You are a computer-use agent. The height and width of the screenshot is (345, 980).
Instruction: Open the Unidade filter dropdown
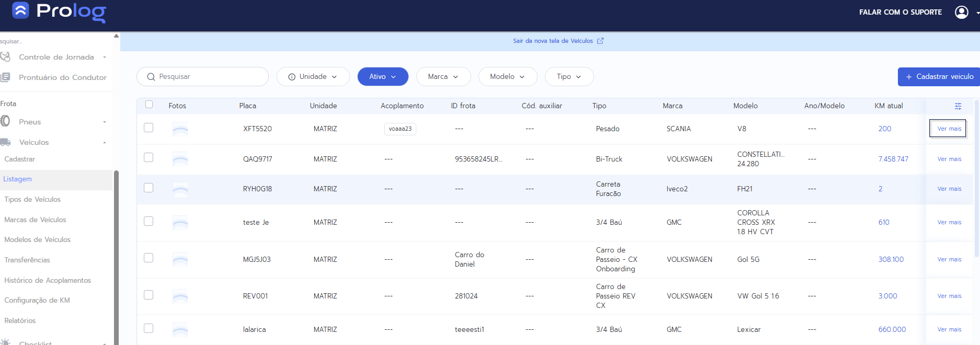click(313, 77)
